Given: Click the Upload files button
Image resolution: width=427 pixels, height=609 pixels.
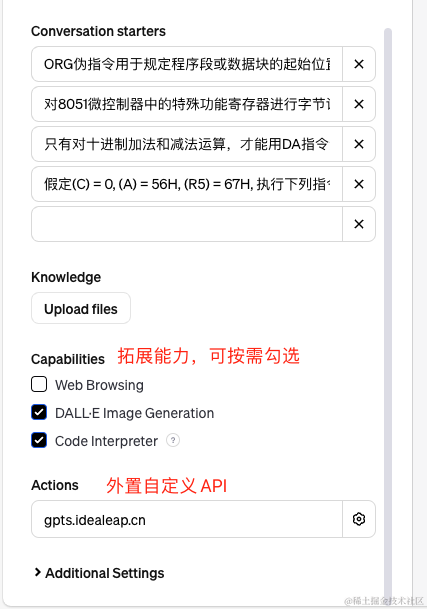Looking at the screenshot, I should coord(81,309).
